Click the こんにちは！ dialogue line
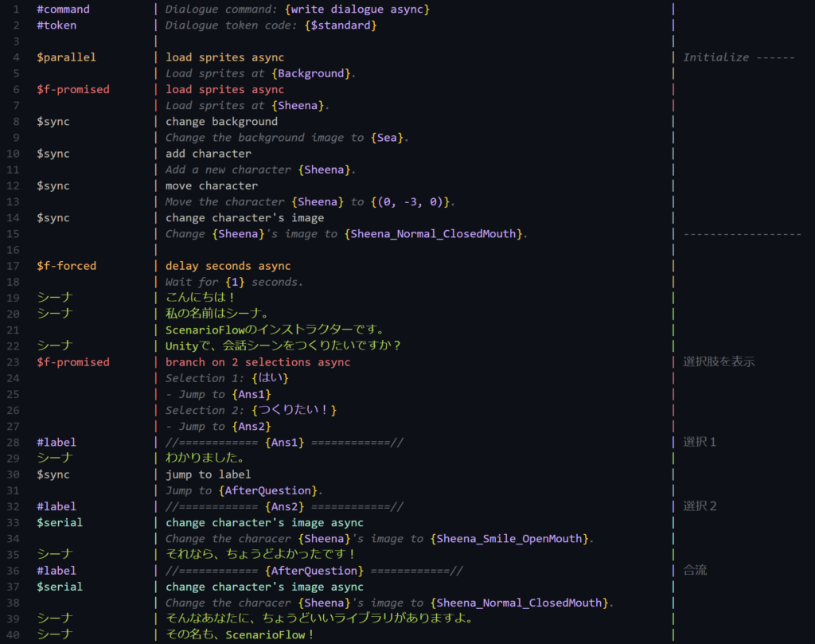 pos(201,298)
